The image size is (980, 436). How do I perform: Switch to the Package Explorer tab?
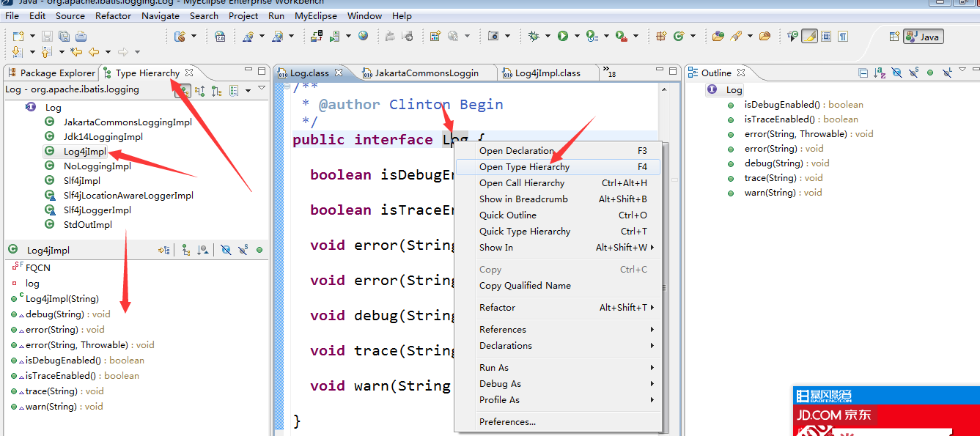(51, 73)
